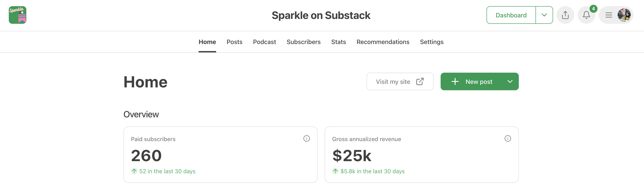
Task: Open the Recommendations tab
Action: click(x=383, y=42)
